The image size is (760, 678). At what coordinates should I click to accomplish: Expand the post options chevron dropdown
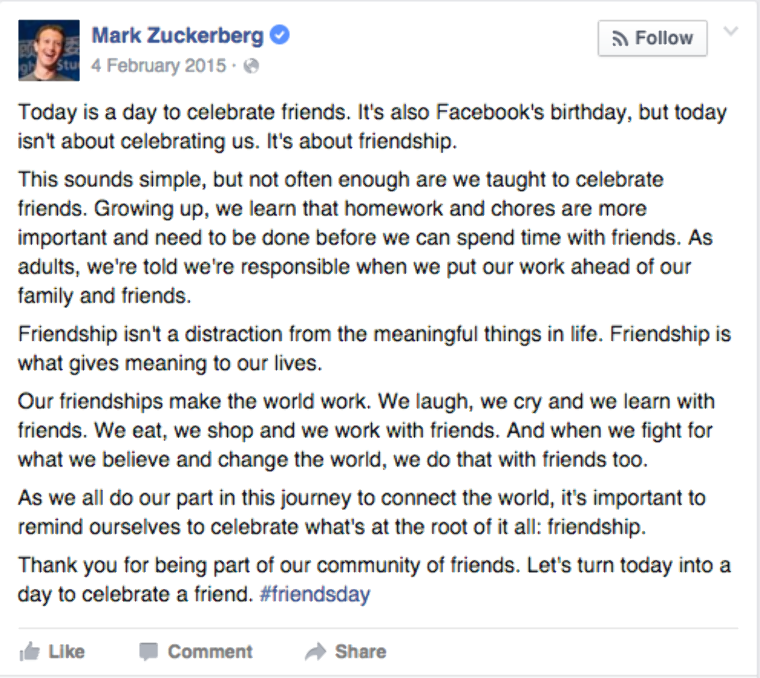730,32
